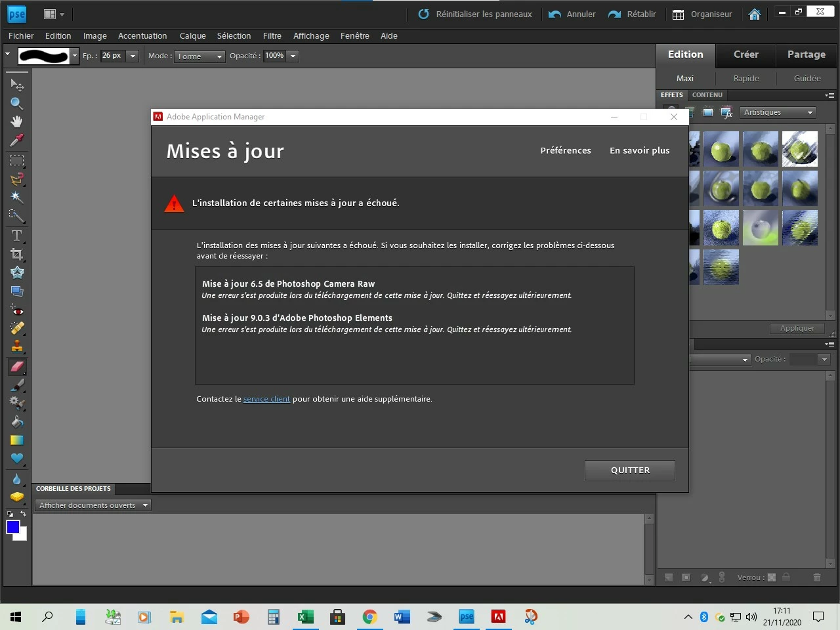The image size is (840, 630).
Task: Open the Afficher documents ouverts dropdown
Action: coord(93,505)
